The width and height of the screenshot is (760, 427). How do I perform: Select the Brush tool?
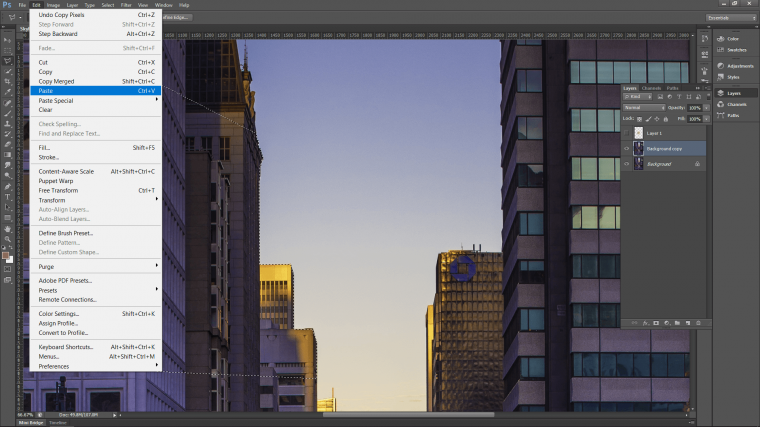coord(7,113)
